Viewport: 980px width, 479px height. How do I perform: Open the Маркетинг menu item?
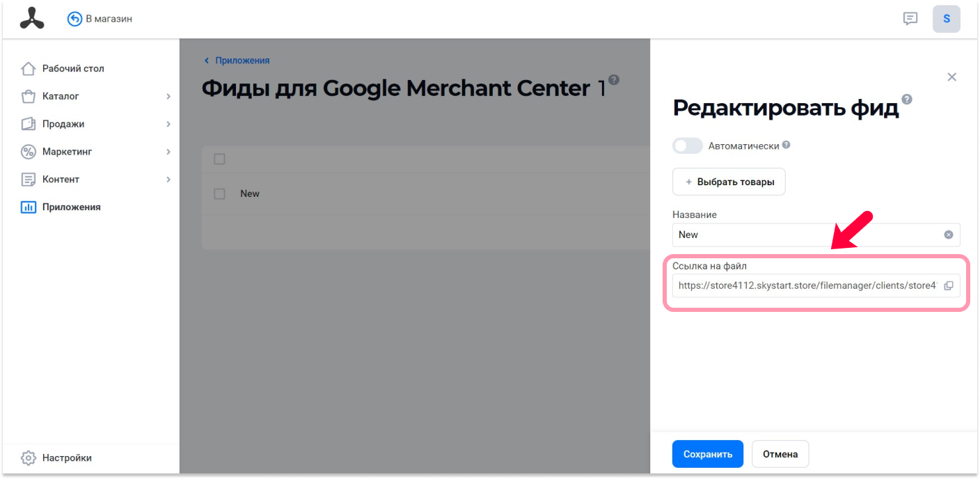[x=68, y=152]
